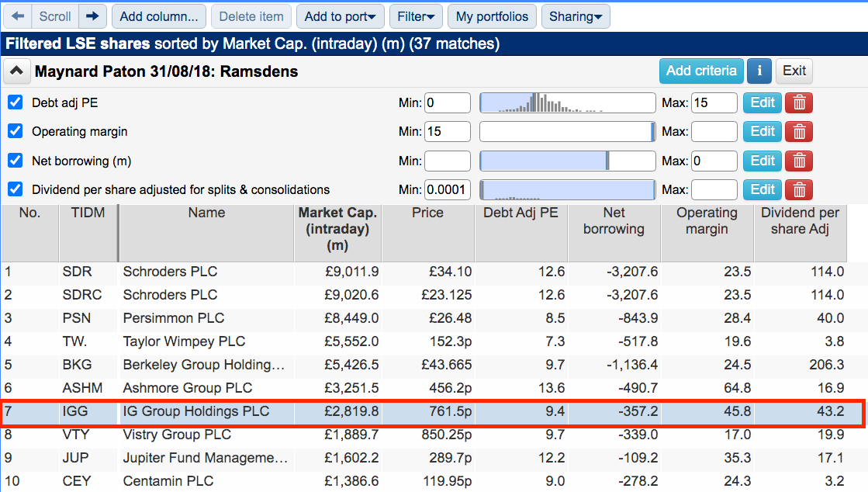The height and width of the screenshot is (492, 868).
Task: Edit the Operating margin criterion
Action: [763, 132]
